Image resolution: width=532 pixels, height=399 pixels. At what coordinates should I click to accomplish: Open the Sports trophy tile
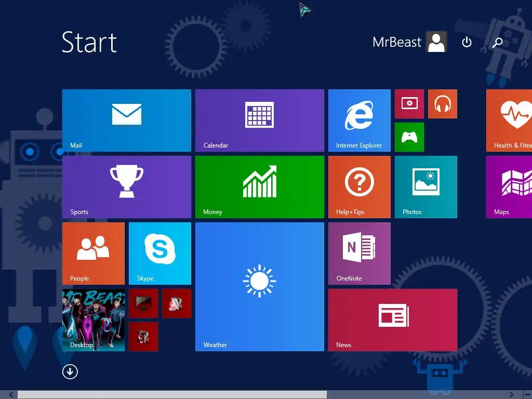click(127, 187)
